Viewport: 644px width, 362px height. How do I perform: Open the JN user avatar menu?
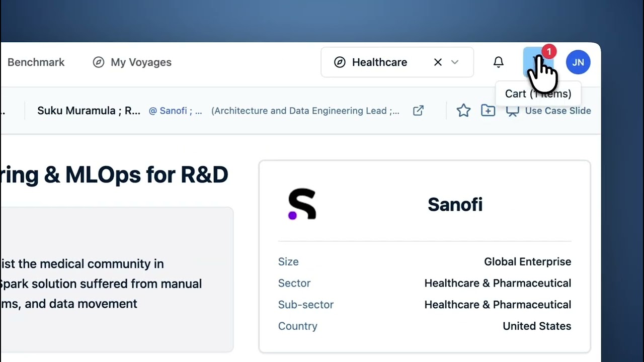578,62
